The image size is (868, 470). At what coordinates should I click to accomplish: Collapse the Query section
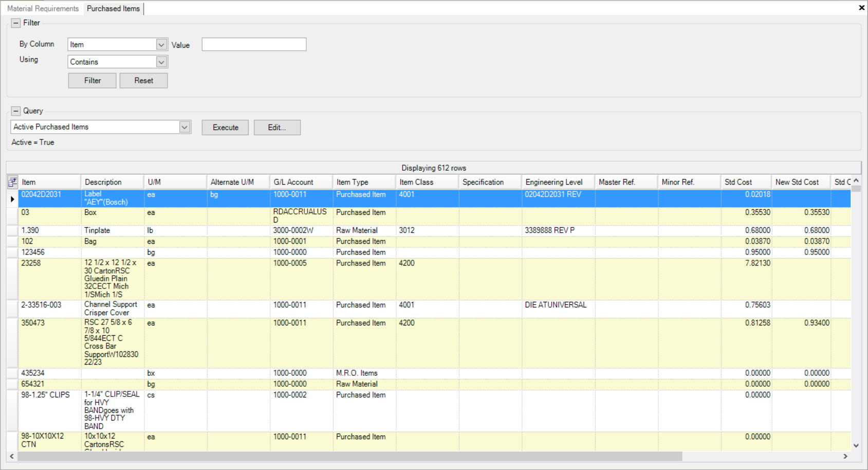coord(16,111)
